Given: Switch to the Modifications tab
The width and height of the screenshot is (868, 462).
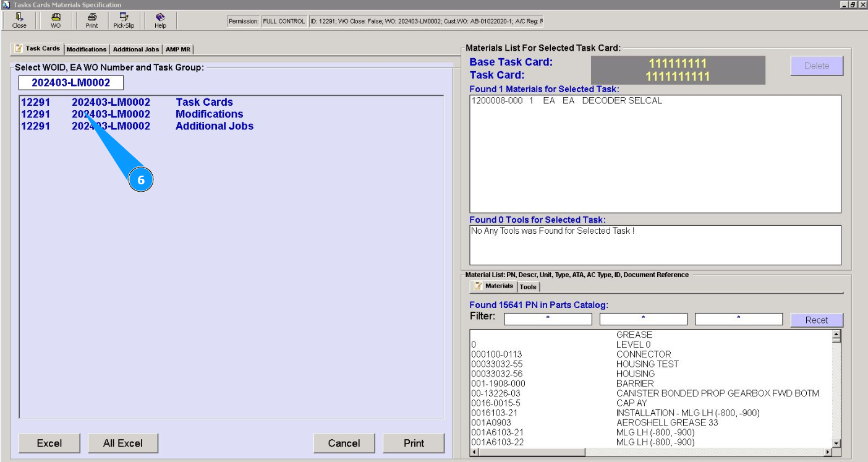Looking at the screenshot, I should 87,49.
